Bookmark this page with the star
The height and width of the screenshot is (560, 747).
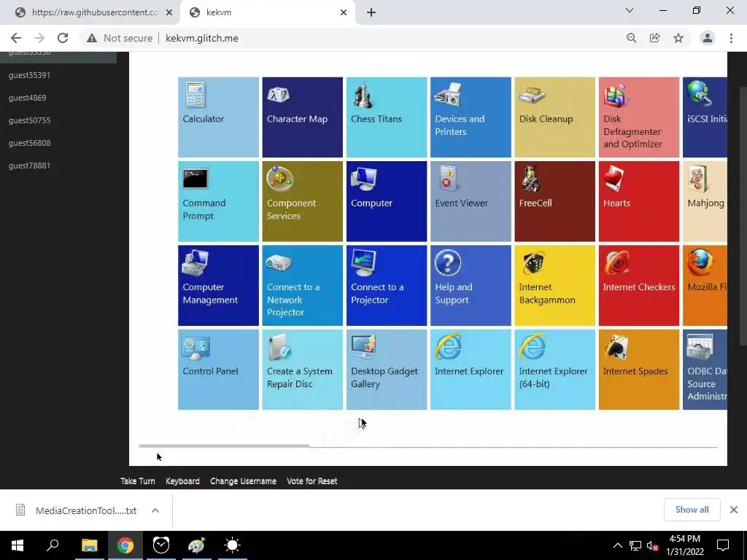[678, 38]
